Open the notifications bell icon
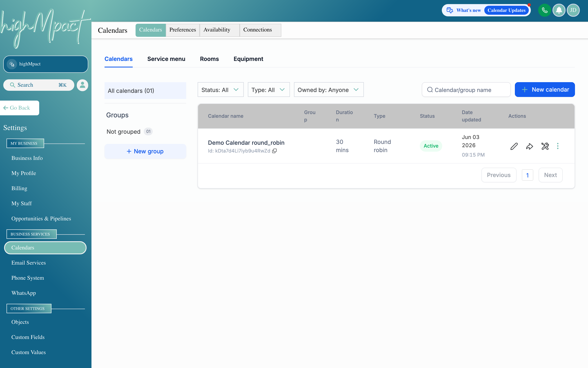The height and width of the screenshot is (368, 588). click(559, 10)
